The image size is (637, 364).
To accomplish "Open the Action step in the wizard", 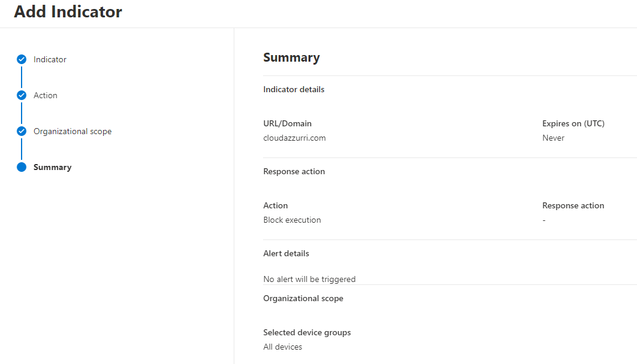I will click(x=46, y=95).
